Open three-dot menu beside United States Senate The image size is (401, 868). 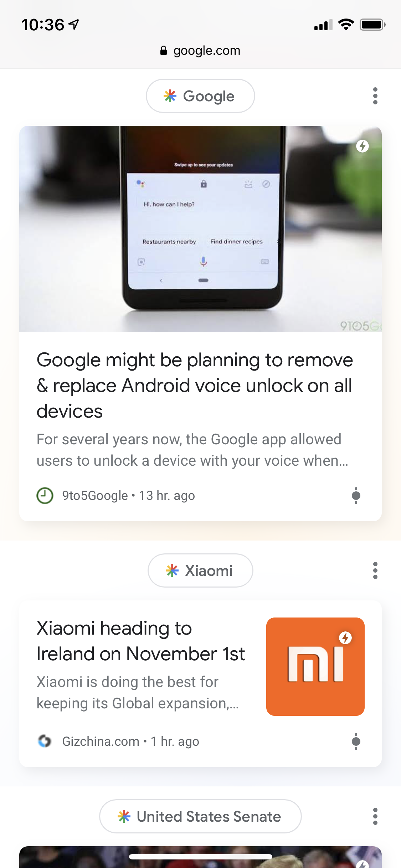point(375,816)
